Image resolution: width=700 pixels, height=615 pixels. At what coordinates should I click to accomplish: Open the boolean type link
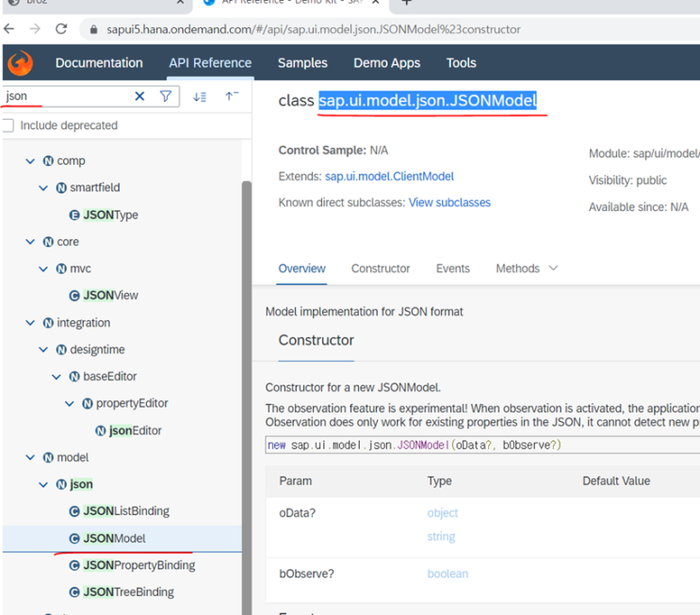pos(448,574)
